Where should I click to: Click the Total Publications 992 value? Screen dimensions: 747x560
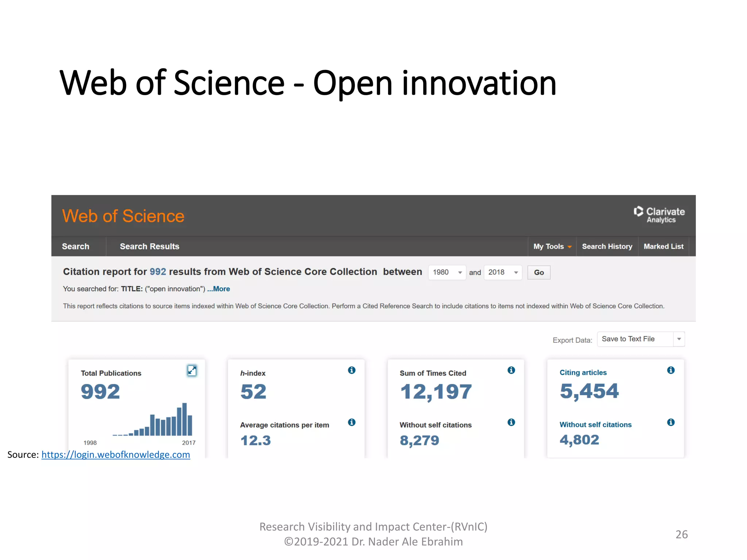click(100, 392)
